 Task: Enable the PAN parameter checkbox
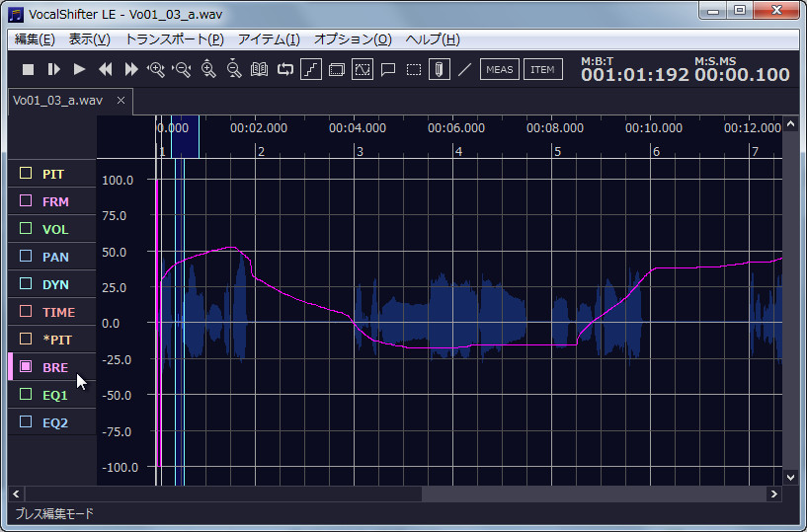click(26, 256)
